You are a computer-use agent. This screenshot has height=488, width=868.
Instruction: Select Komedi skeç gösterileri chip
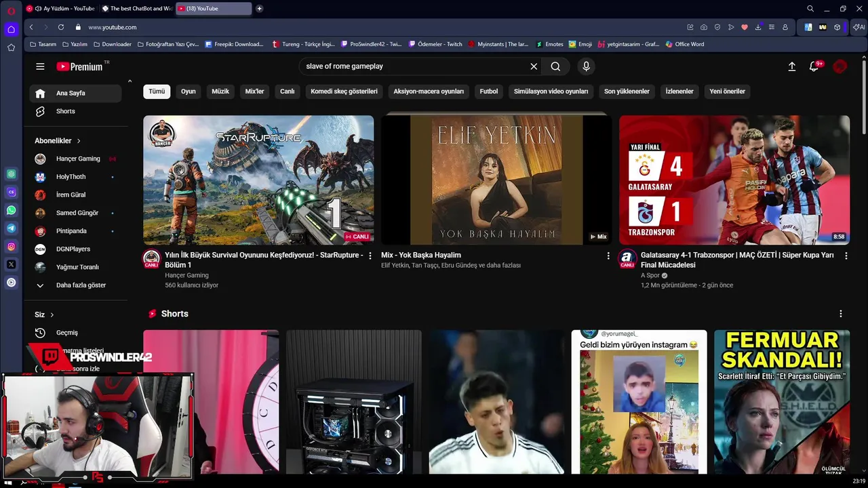pos(344,91)
